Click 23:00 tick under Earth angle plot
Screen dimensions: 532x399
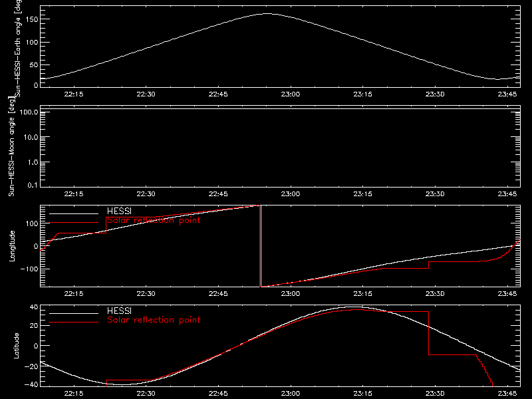click(291, 94)
